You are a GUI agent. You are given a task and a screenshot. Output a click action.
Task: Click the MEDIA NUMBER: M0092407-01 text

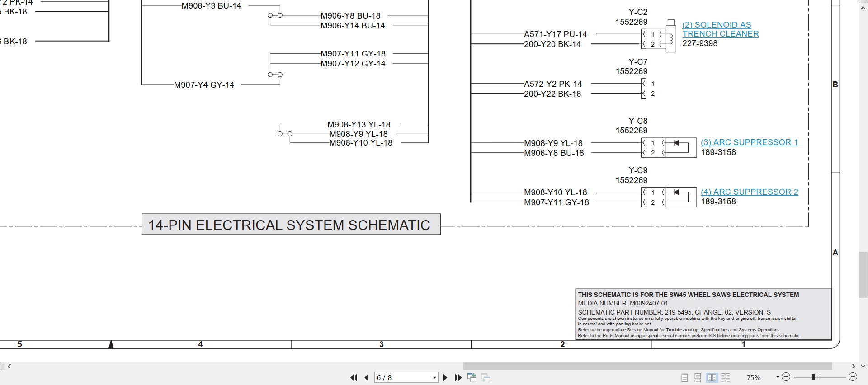[x=623, y=303]
